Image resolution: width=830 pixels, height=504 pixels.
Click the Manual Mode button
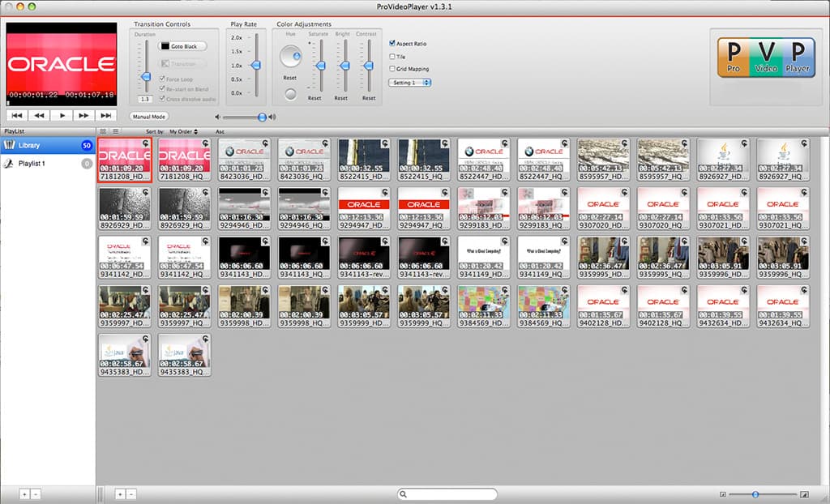(149, 117)
